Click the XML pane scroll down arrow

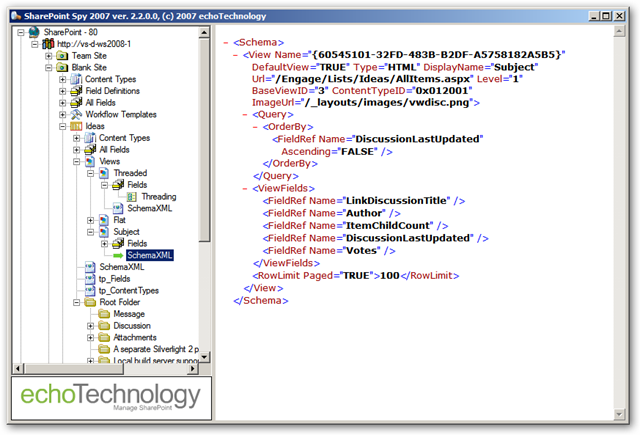[x=619, y=414]
